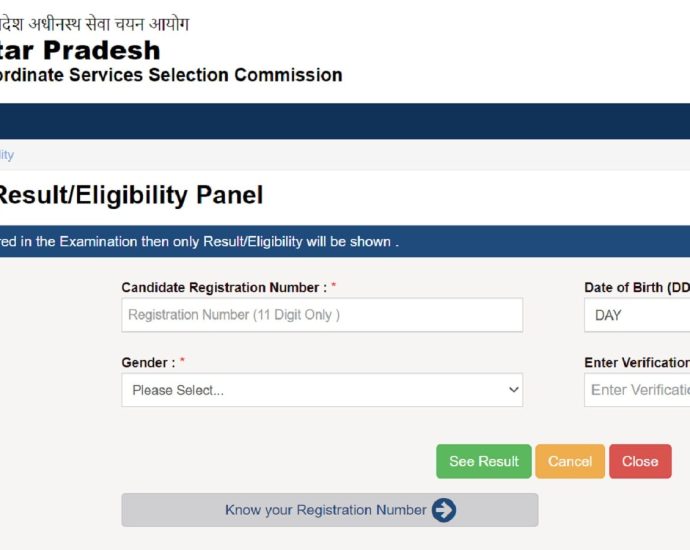Screen dimensions: 690x550
Task: Click the Gender field label
Action: coord(148,363)
